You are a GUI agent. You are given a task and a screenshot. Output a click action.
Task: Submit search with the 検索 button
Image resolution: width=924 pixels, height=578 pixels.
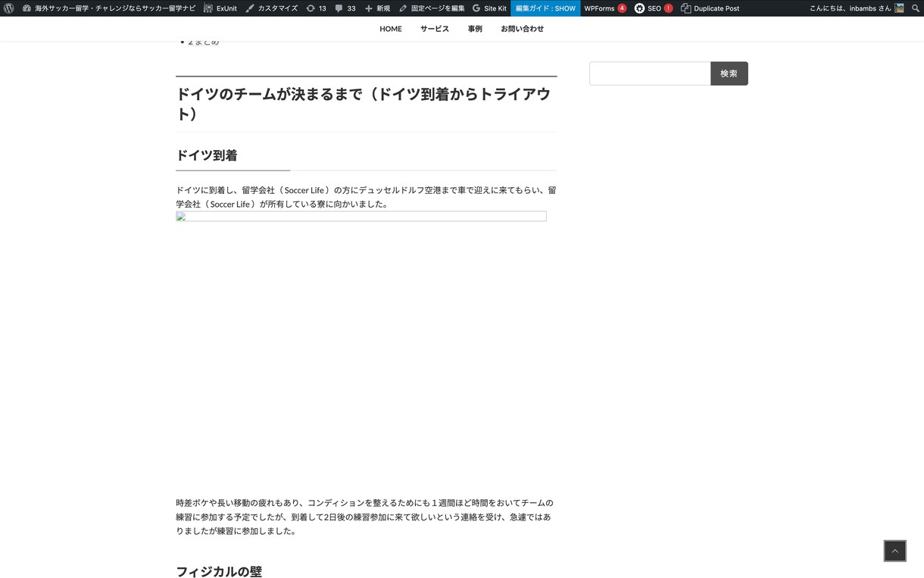[x=729, y=73]
